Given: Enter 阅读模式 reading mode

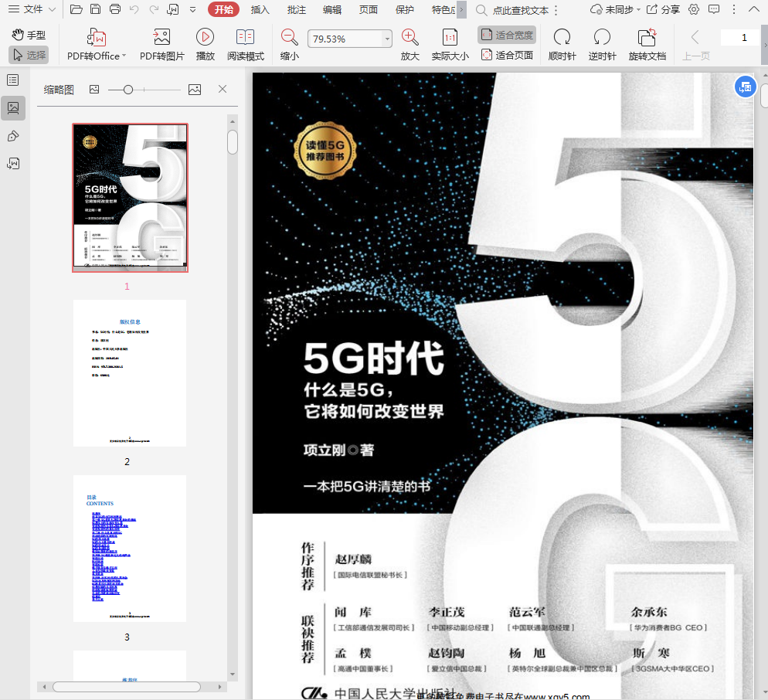Looking at the screenshot, I should click(245, 37).
